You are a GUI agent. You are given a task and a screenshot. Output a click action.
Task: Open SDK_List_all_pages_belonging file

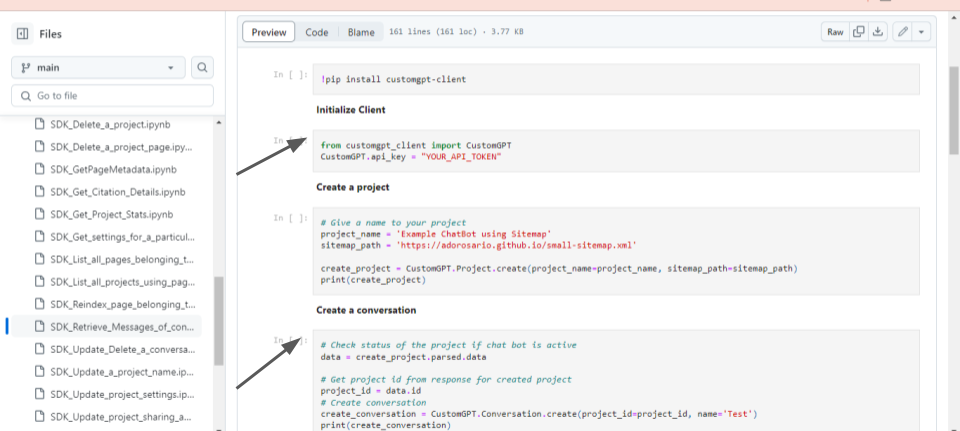tap(122, 260)
